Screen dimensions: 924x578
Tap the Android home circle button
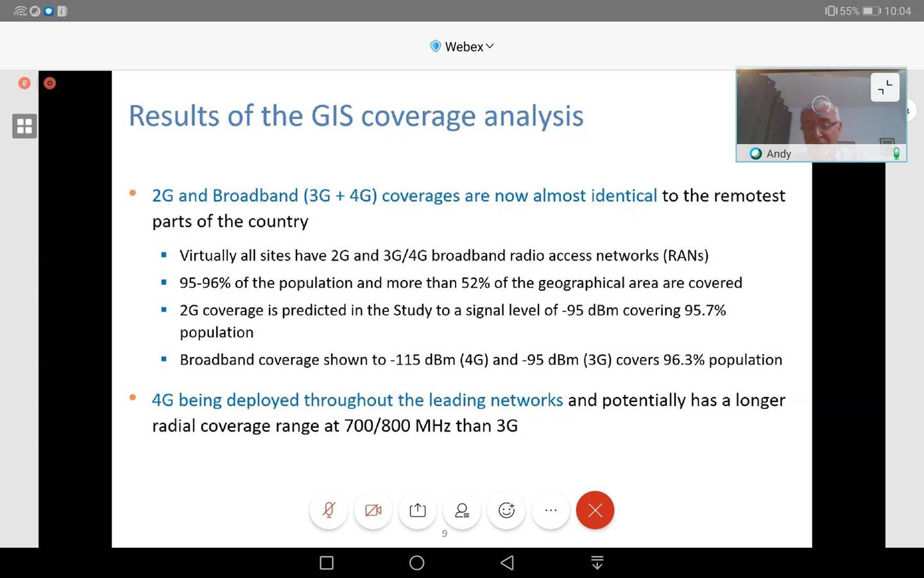click(417, 563)
